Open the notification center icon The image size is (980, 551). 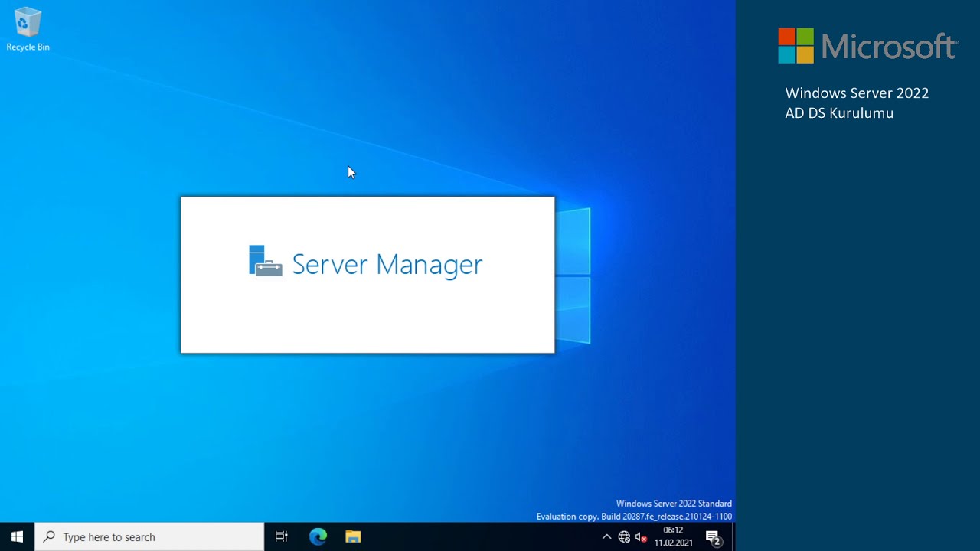tap(713, 537)
